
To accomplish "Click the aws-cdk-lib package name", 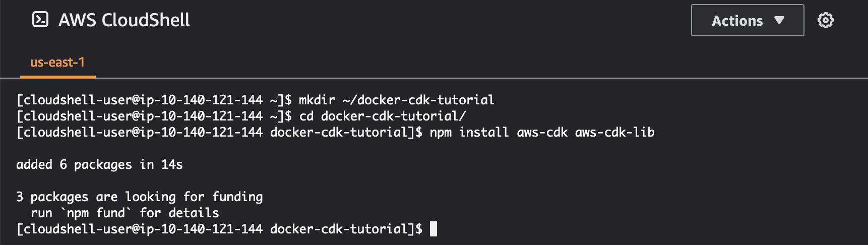I will click(614, 133).
